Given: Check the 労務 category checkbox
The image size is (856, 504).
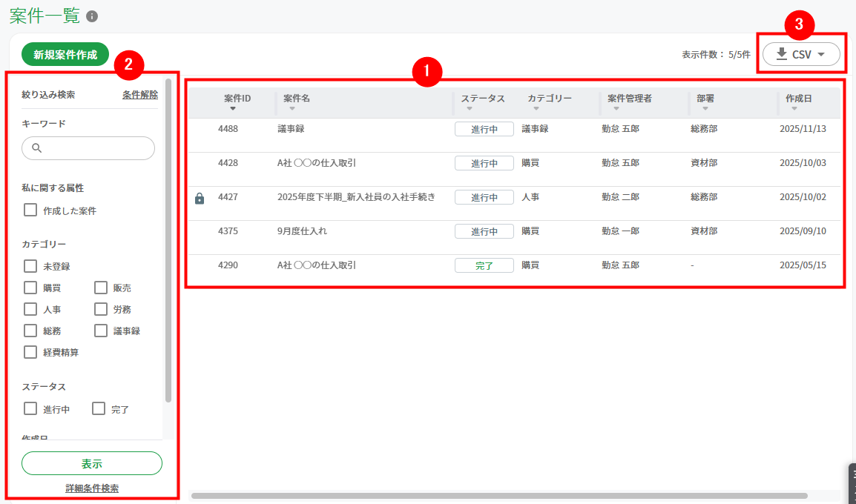Looking at the screenshot, I should [x=100, y=309].
